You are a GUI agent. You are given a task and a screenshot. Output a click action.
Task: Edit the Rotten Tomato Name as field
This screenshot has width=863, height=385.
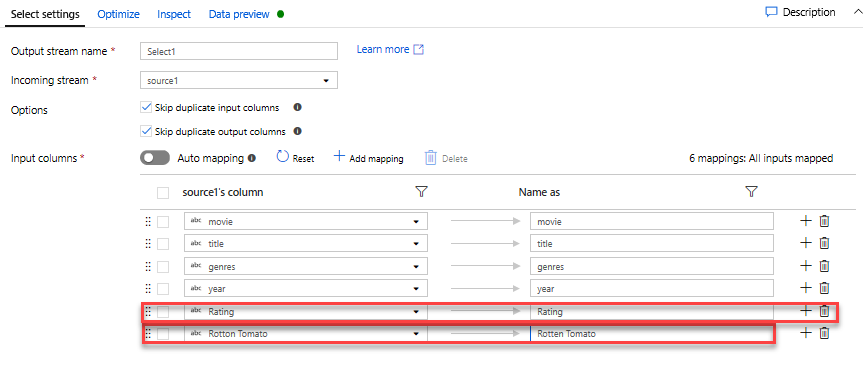coord(652,334)
